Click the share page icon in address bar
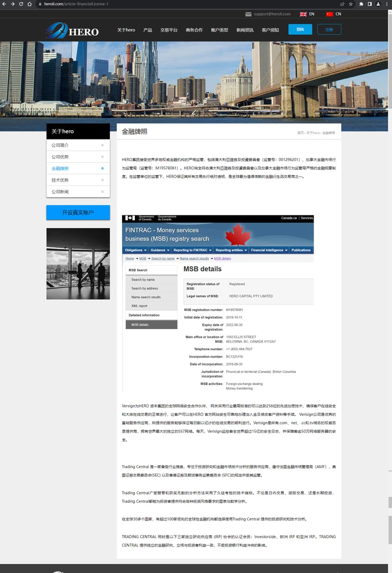This screenshot has height=573, width=392. click(x=342, y=4)
